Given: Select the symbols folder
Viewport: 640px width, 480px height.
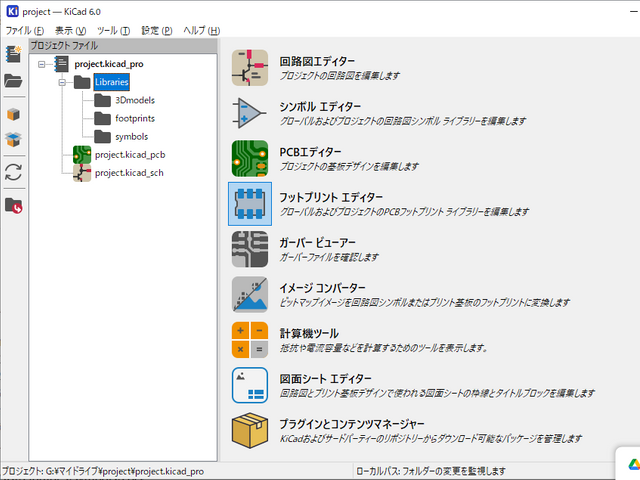Looking at the screenshot, I should [131, 137].
